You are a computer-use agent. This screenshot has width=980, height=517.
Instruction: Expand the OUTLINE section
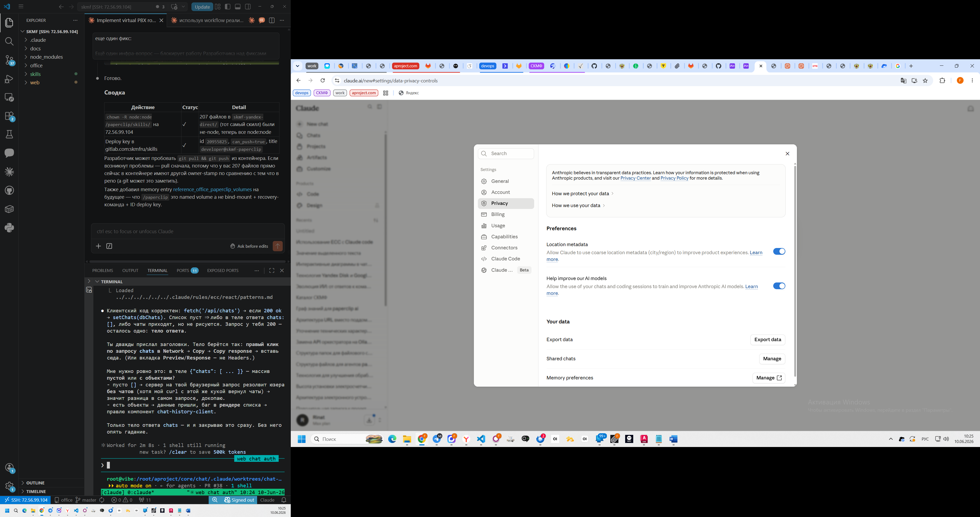point(35,483)
